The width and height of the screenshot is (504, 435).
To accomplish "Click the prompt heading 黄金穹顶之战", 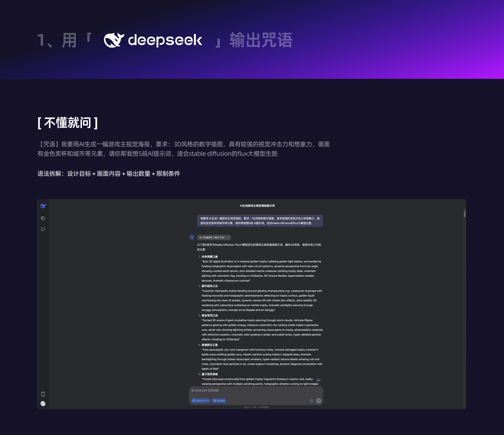I will (x=210, y=315).
